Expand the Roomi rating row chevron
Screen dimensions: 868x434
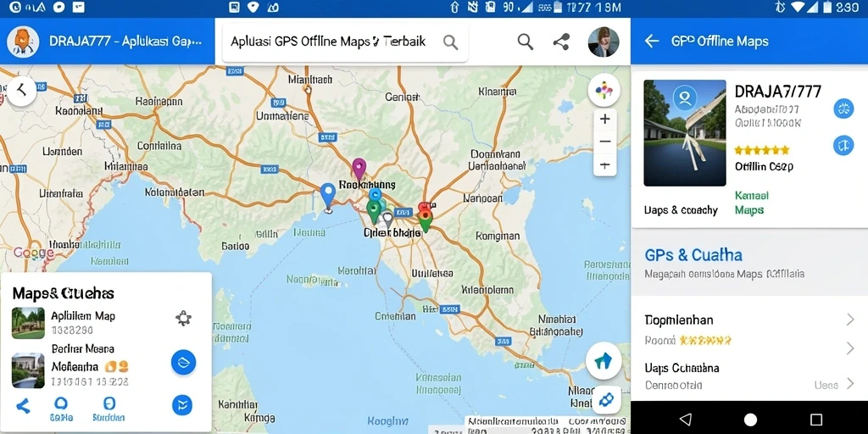(850, 348)
